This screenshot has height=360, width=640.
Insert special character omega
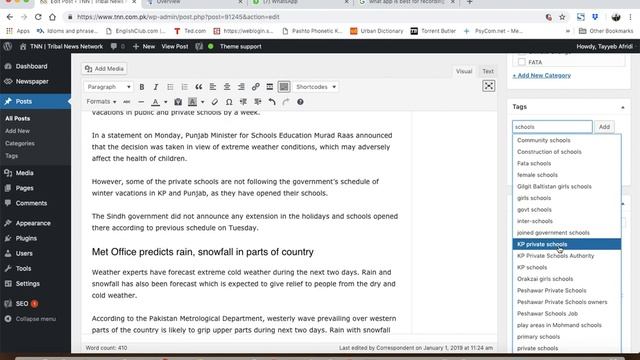tap(229, 102)
